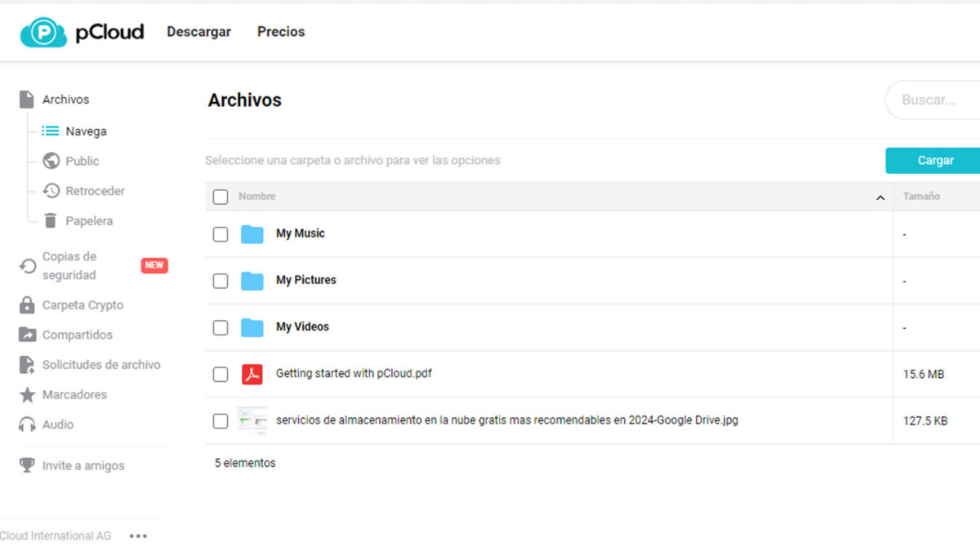Open the Descargar menu item
The width and height of the screenshot is (980, 551).
coord(198,32)
